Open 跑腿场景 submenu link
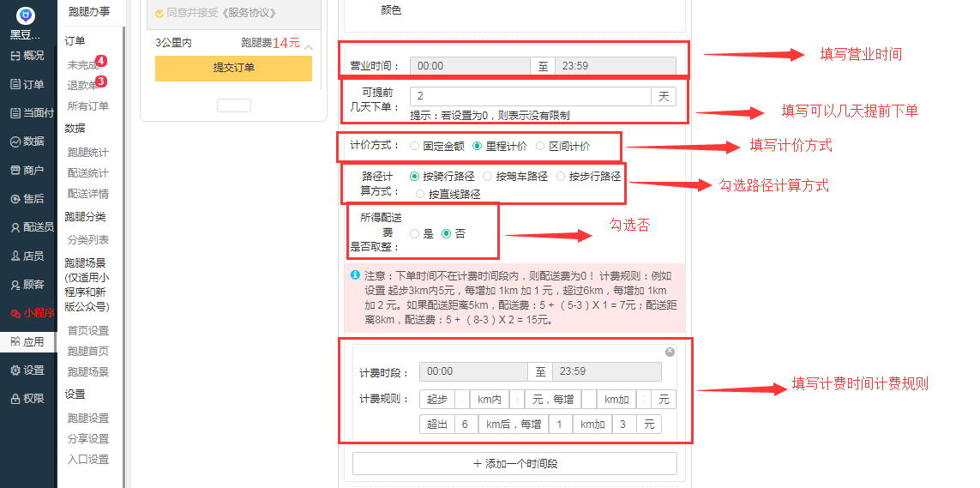The width and height of the screenshot is (980, 488). tap(88, 371)
